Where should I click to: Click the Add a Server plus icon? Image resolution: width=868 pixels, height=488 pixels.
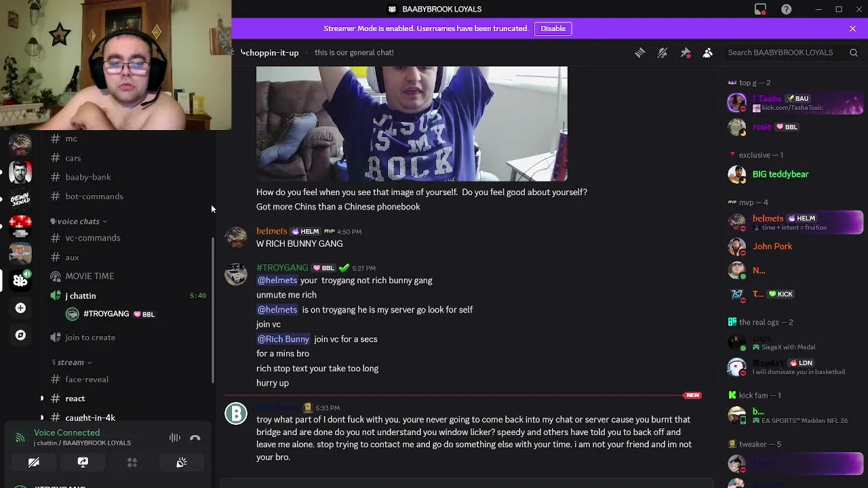point(20,308)
